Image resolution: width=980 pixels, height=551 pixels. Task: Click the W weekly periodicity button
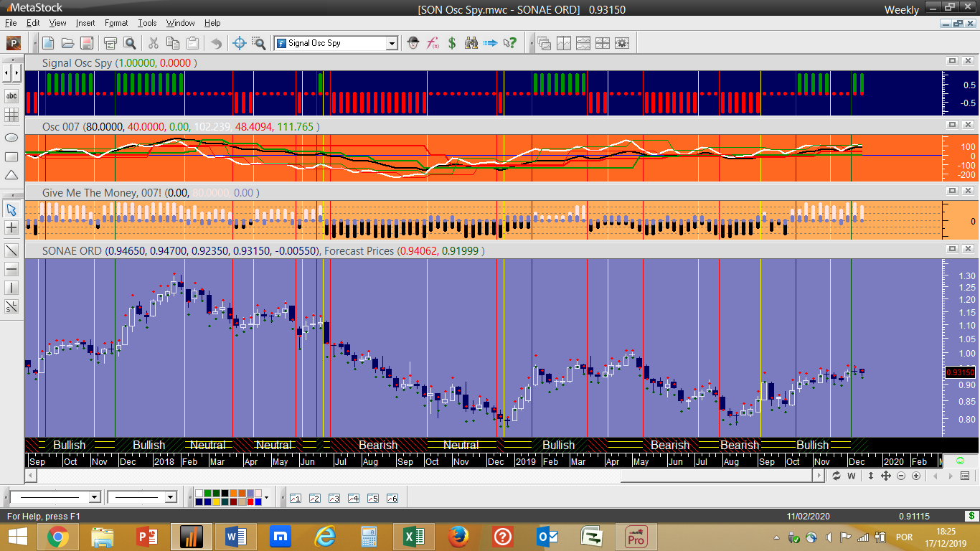coord(852,476)
